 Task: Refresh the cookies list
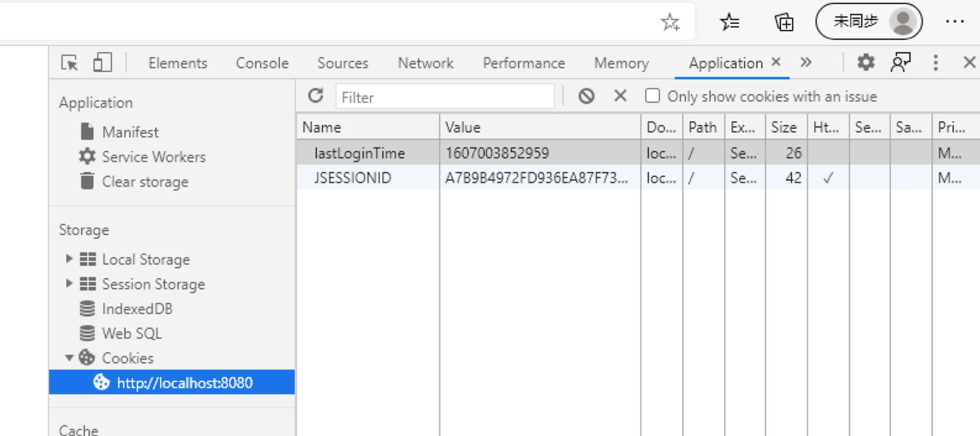316,96
